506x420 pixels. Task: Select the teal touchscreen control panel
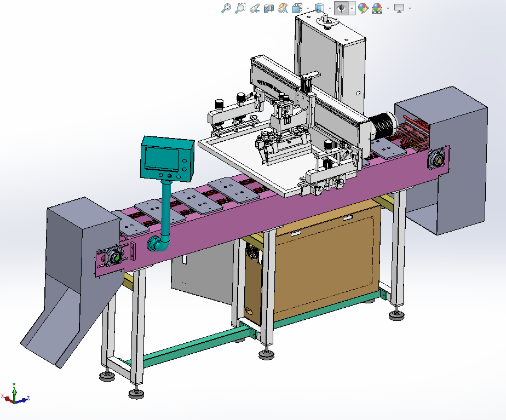pyautogui.click(x=167, y=158)
